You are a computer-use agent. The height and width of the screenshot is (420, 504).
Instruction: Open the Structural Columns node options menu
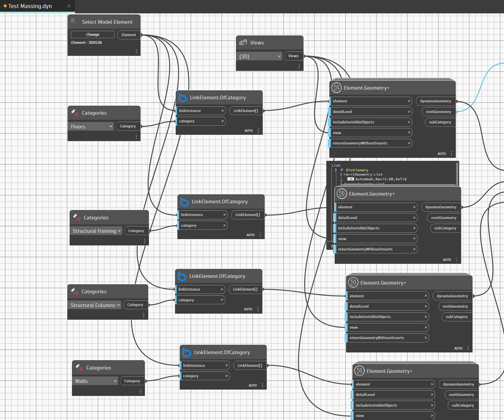pos(144,315)
